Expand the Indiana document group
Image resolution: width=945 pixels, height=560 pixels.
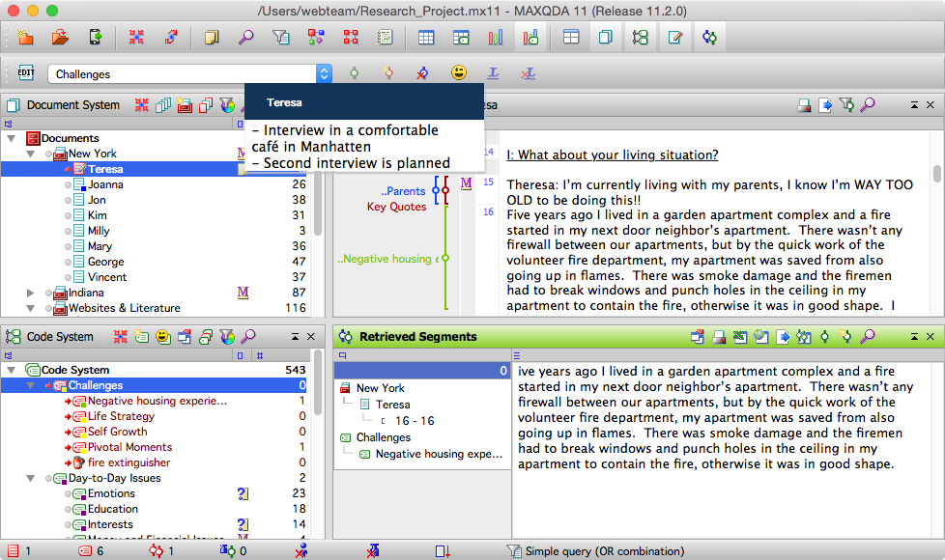30,293
